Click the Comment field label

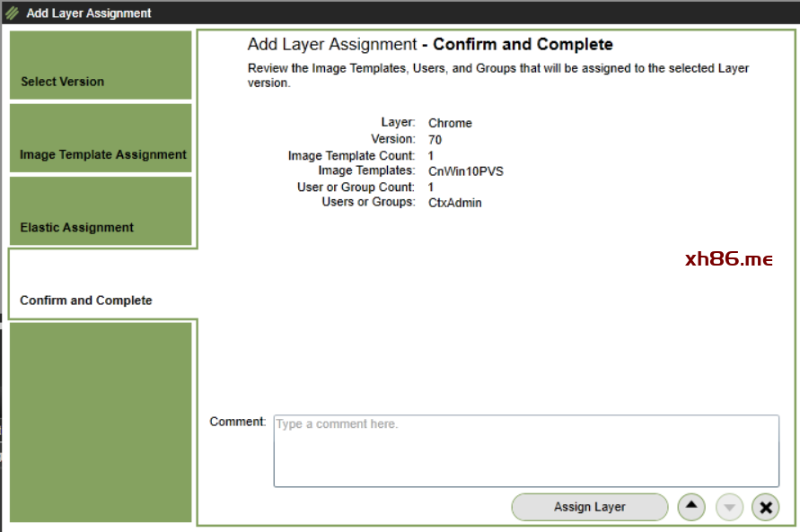238,422
